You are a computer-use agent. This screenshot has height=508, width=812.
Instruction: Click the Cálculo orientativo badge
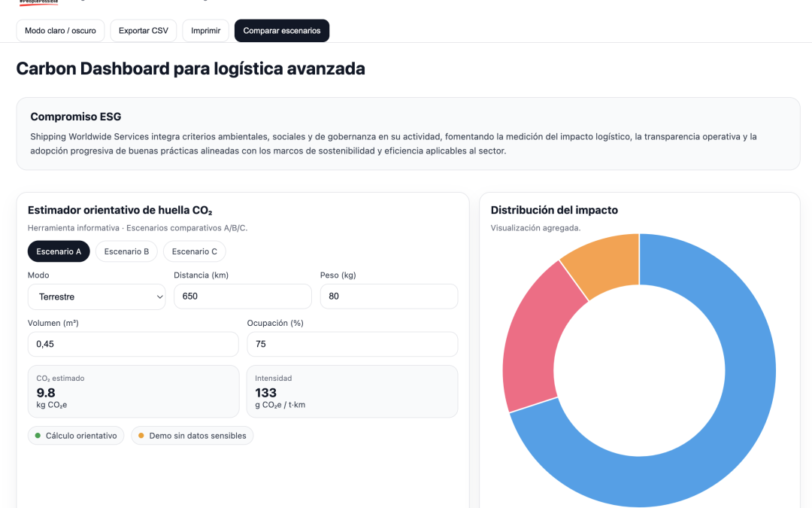coord(75,435)
